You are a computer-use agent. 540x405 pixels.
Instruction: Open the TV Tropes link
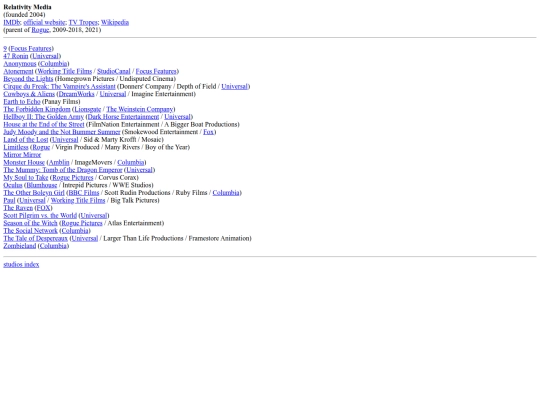(x=83, y=22)
